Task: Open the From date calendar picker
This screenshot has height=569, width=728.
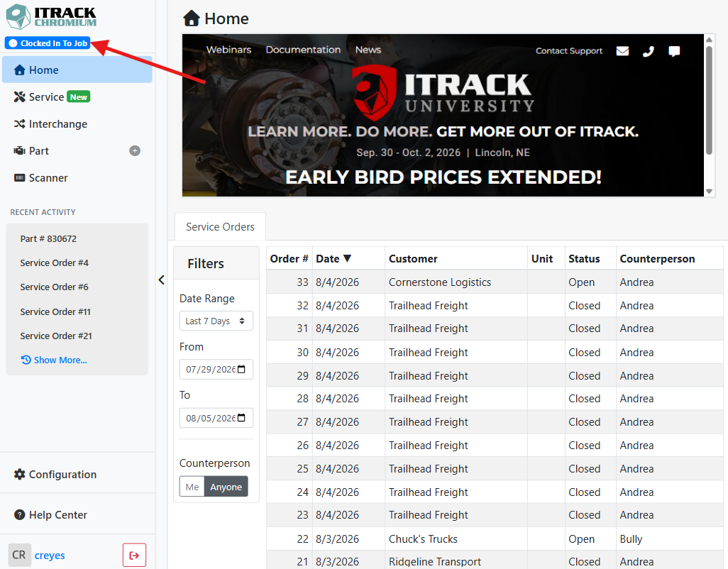Action: [x=241, y=370]
